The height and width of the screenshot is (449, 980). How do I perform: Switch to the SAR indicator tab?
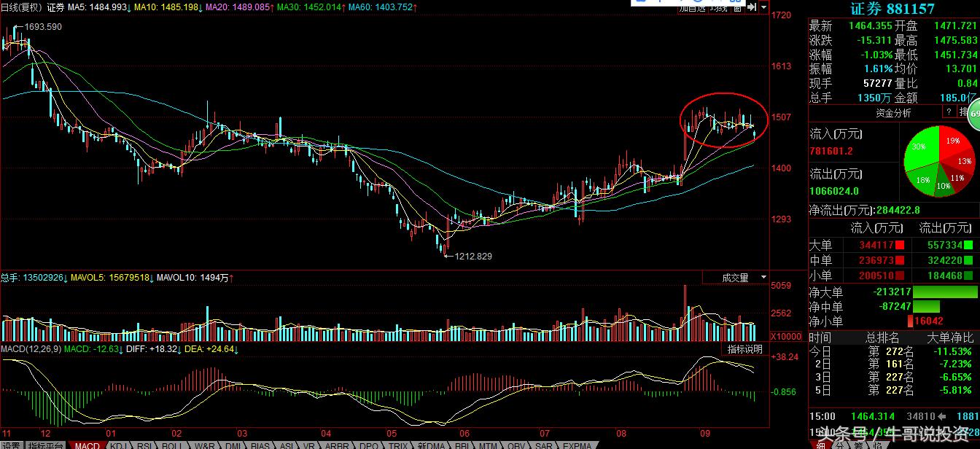(x=543, y=445)
